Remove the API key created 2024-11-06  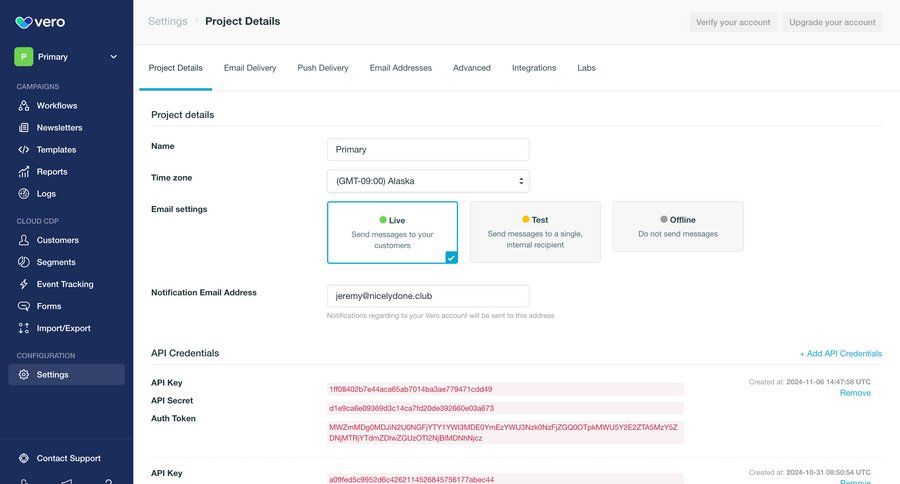(855, 393)
